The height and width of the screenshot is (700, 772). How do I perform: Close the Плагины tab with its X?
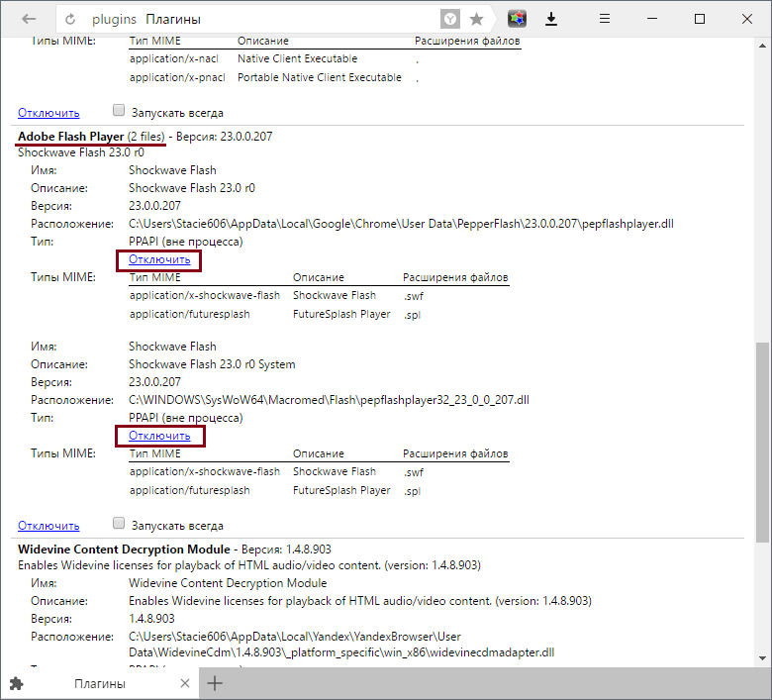click(x=184, y=683)
